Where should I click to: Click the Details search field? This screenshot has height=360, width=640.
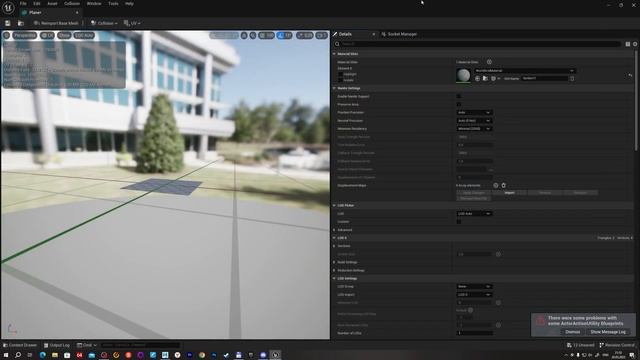tap(477, 44)
